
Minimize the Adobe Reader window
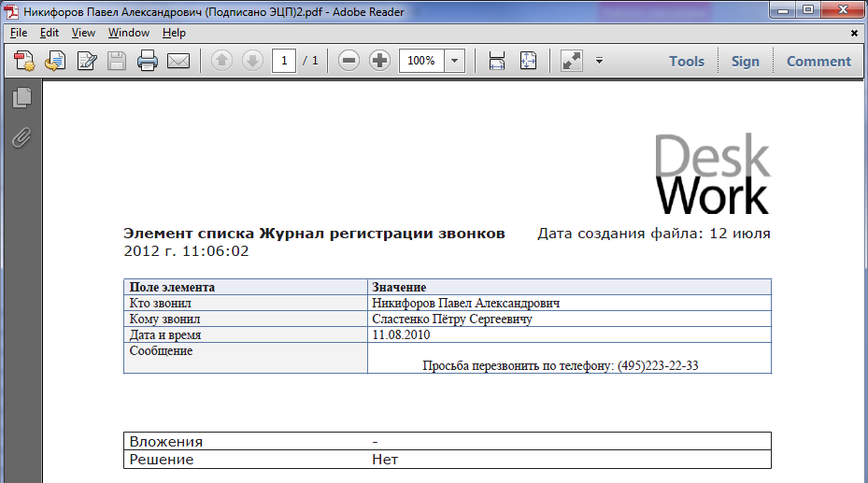782,9
